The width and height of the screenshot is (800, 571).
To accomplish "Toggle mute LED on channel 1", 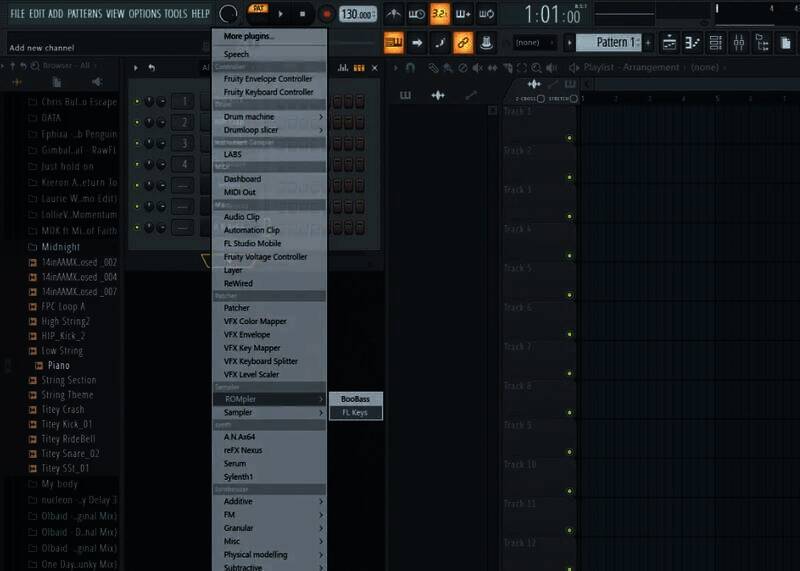I will tap(137, 102).
